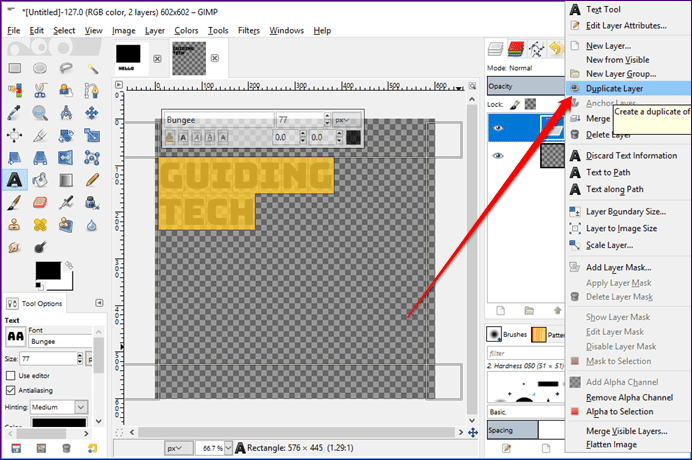
Task: Select the Crop tool
Action: (x=40, y=136)
